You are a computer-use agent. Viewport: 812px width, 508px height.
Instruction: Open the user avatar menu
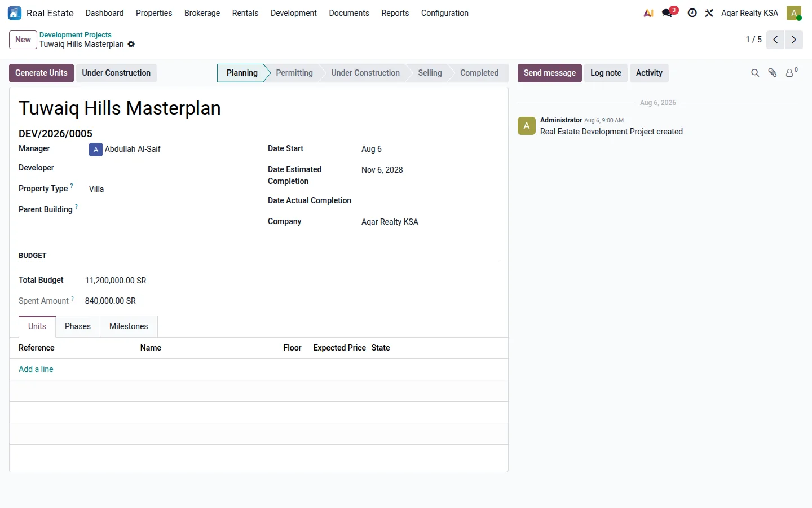coord(794,13)
